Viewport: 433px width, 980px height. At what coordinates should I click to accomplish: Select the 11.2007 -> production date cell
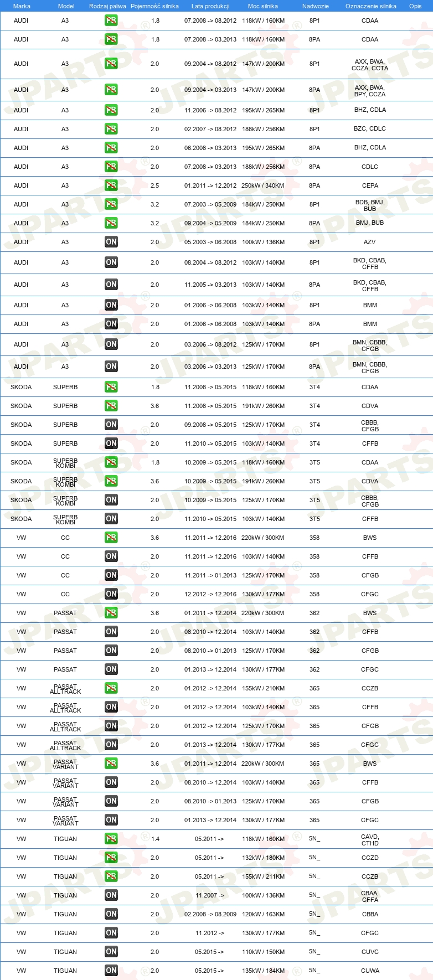pos(210,895)
